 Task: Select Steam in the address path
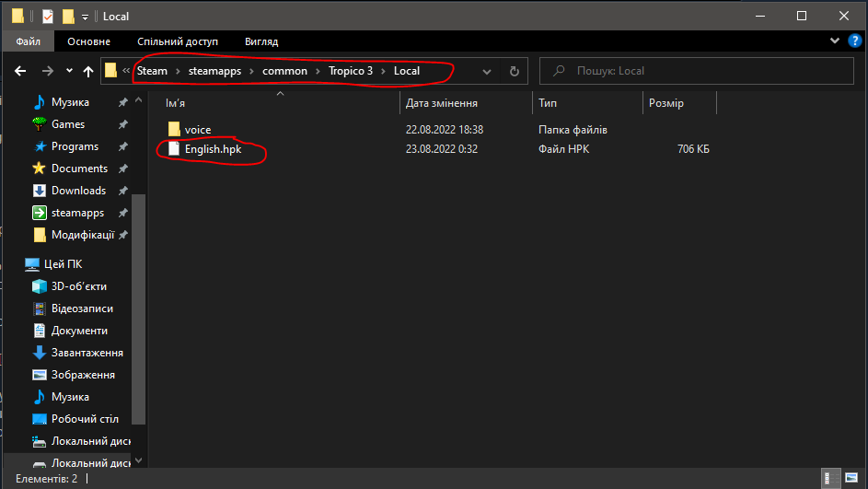point(152,71)
